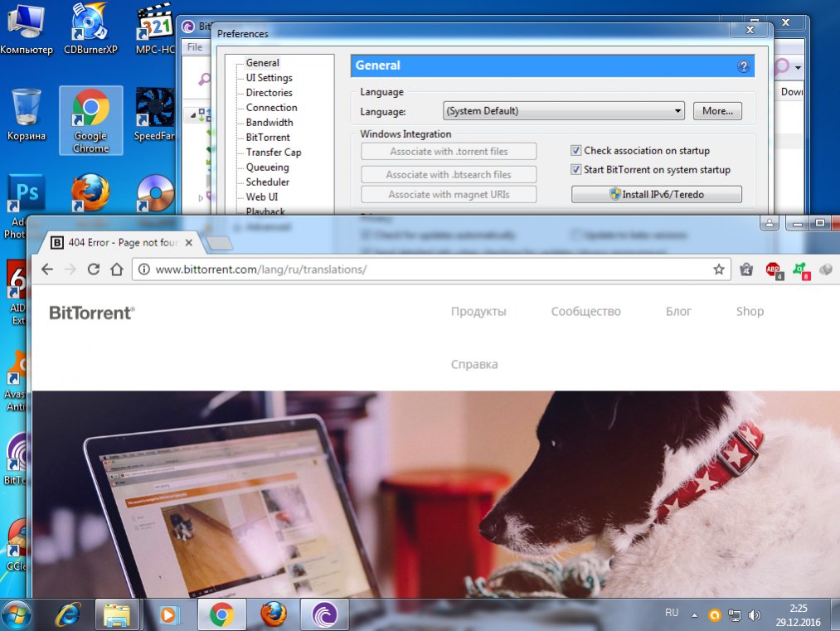Screen dimensions: 840x631
Task: Open the Adblock Plus extension icon
Action: [x=774, y=269]
